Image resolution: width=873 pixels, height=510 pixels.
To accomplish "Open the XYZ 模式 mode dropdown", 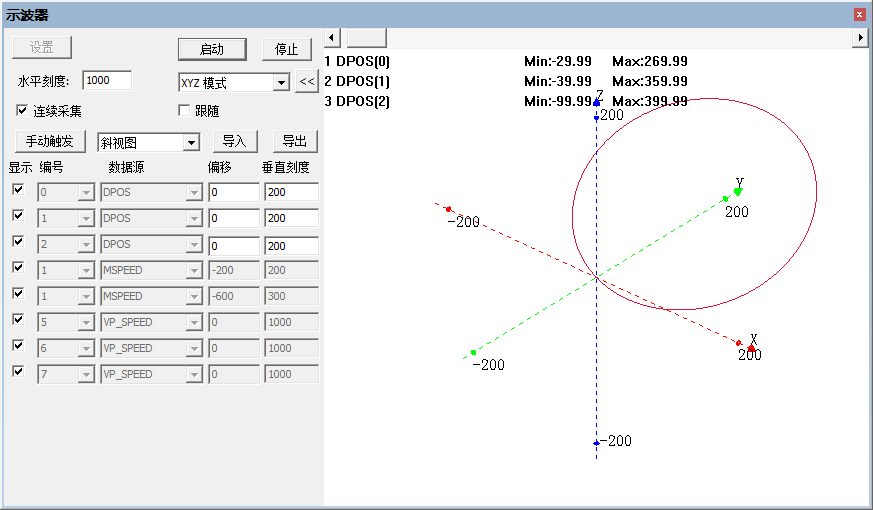I will click(x=281, y=83).
